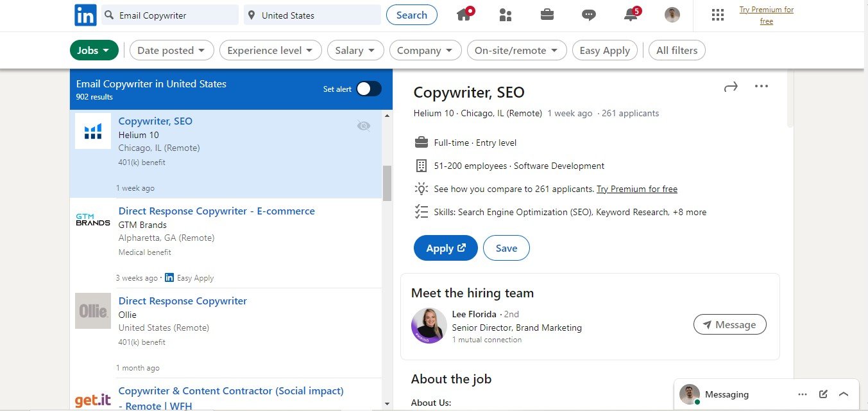Click the job list scroll up arrow
This screenshot has height=411, width=868.
[387, 116]
